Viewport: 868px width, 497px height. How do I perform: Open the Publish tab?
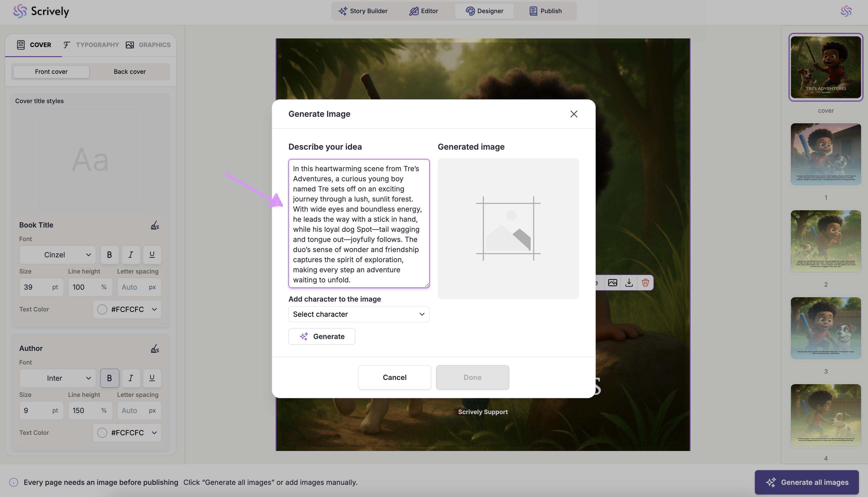[545, 11]
